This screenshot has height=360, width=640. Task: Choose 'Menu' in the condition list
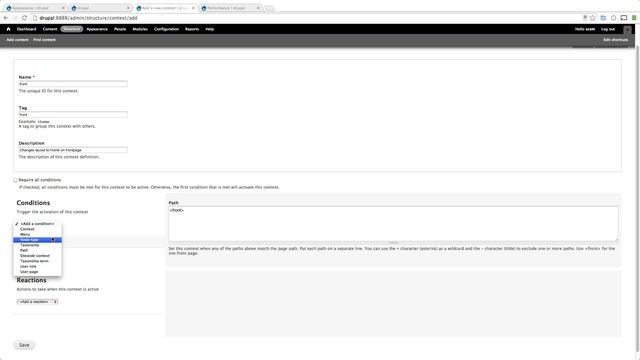37,235
